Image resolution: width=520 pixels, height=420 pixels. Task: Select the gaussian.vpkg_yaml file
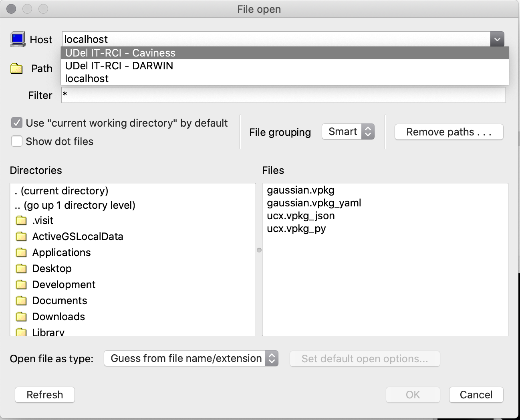pos(314,203)
